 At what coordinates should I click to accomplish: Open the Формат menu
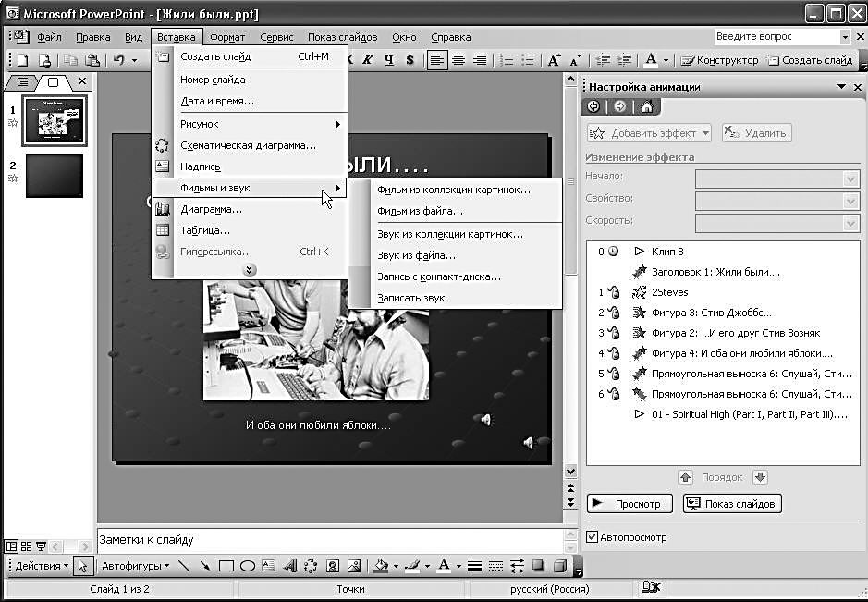pyautogui.click(x=227, y=37)
